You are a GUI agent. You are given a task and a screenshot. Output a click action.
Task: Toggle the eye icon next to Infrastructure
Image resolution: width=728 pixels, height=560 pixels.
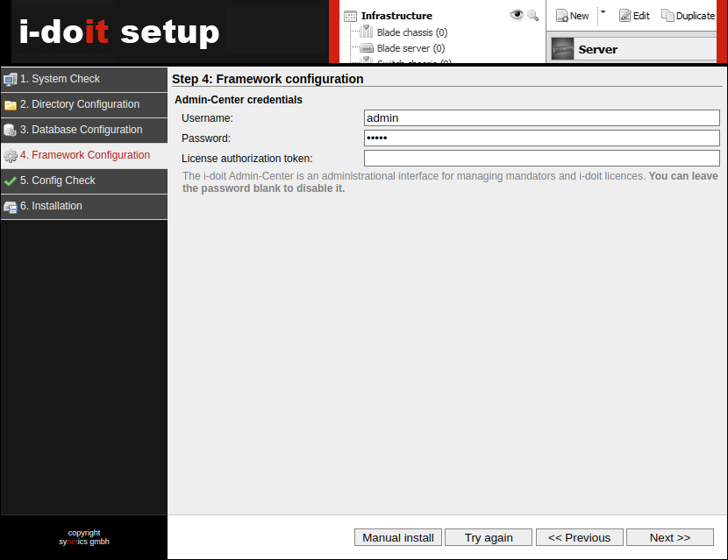[516, 15]
